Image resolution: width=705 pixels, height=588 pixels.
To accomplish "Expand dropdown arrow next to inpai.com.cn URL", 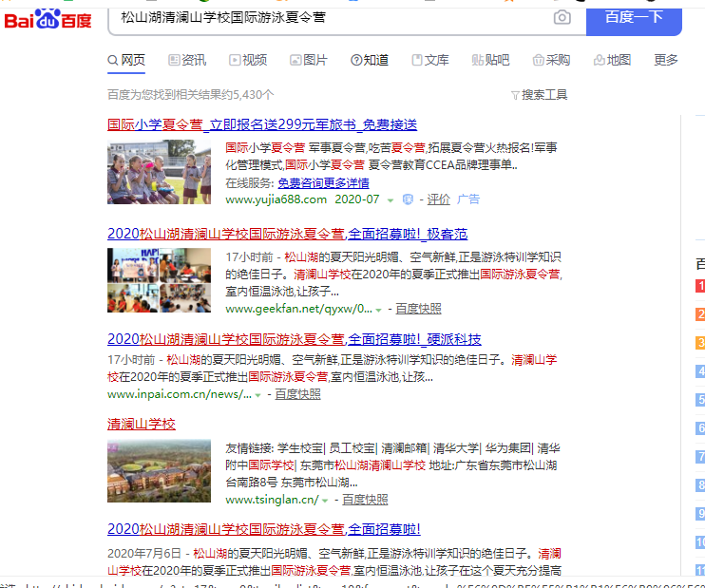I will (257, 395).
